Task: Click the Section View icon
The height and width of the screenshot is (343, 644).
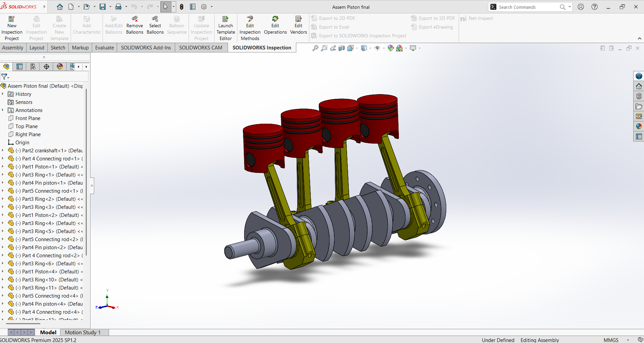Action: [342, 48]
